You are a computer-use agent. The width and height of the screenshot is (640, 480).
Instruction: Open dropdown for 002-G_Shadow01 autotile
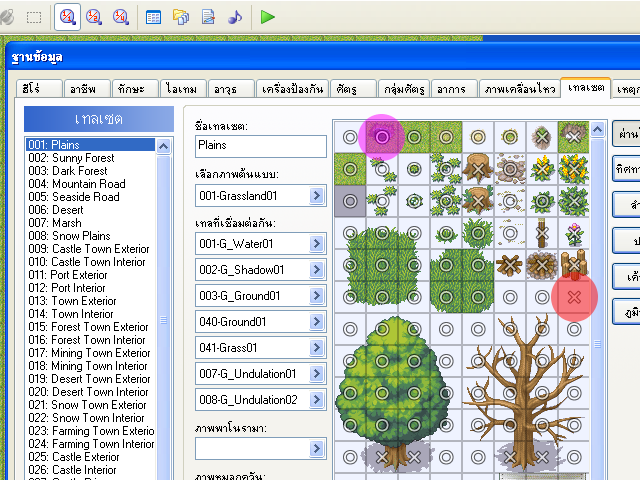tap(317, 270)
